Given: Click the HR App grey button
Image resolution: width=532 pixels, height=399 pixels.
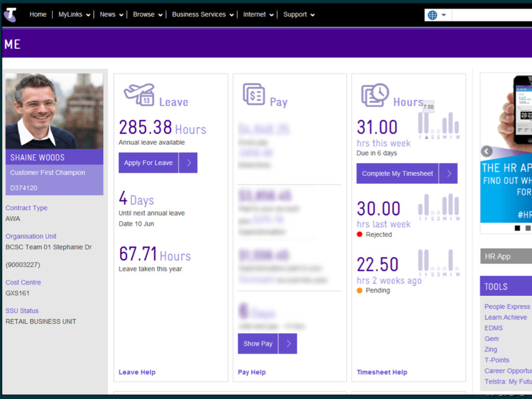Looking at the screenshot, I should (506, 256).
